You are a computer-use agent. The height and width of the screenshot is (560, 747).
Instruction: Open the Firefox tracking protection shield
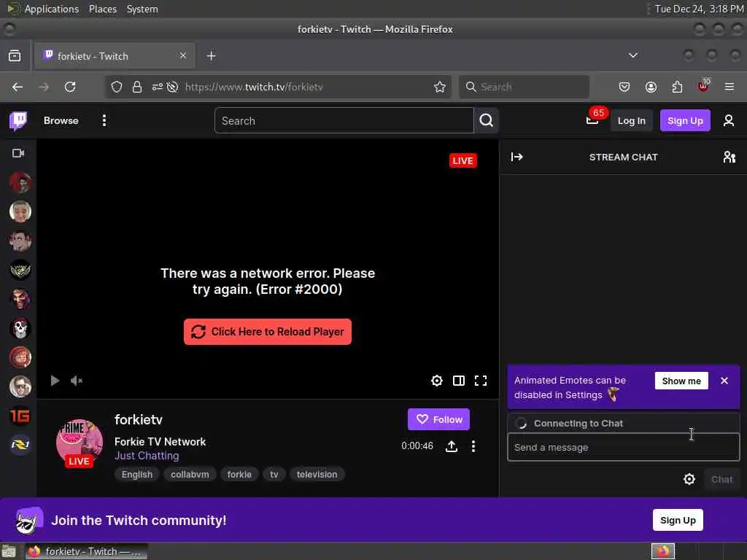(x=117, y=87)
